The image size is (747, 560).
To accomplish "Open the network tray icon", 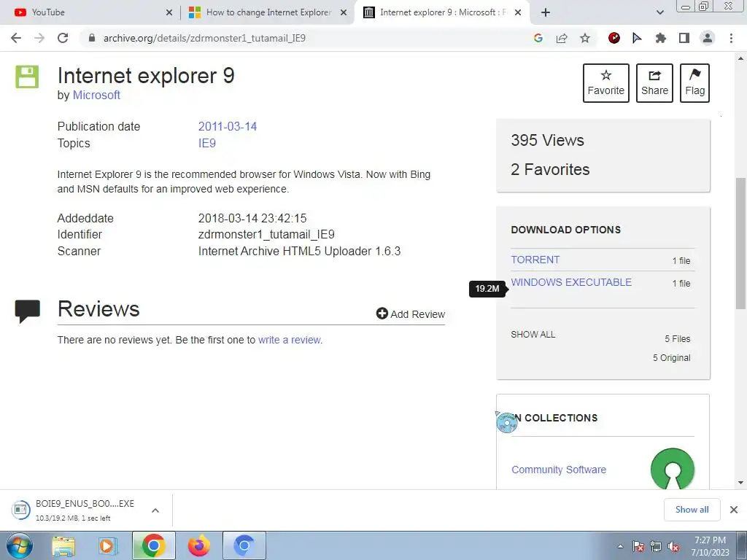I will click(x=656, y=546).
